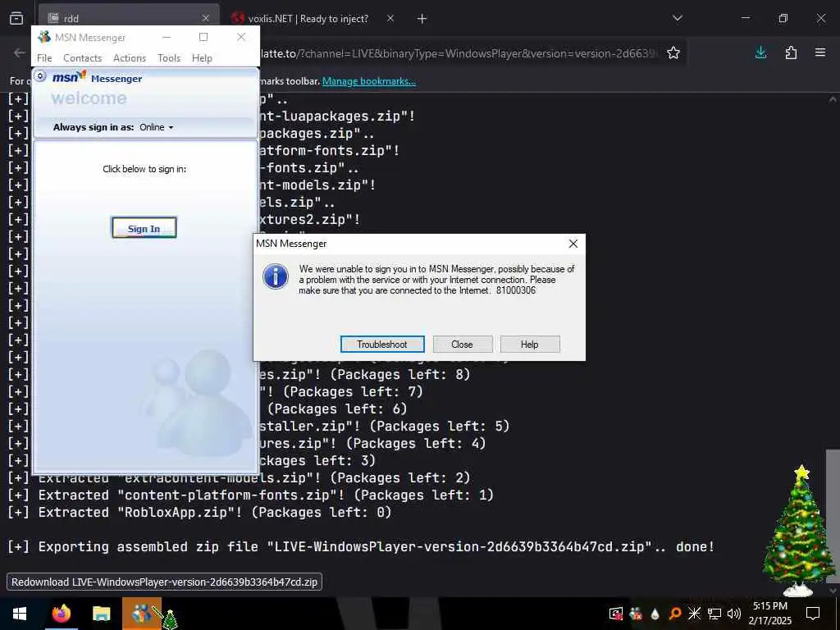
Task: Click Help button in MSN error dialog
Action: 529,344
